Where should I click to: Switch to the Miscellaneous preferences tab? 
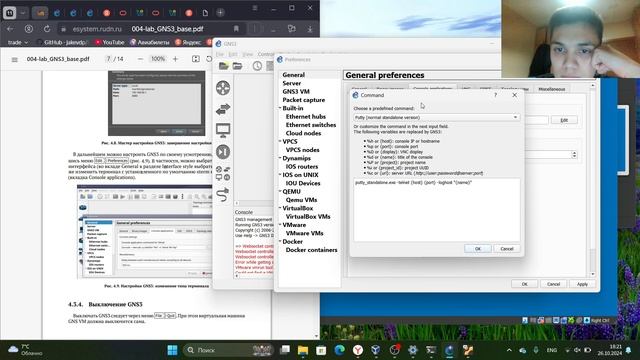coord(551,89)
